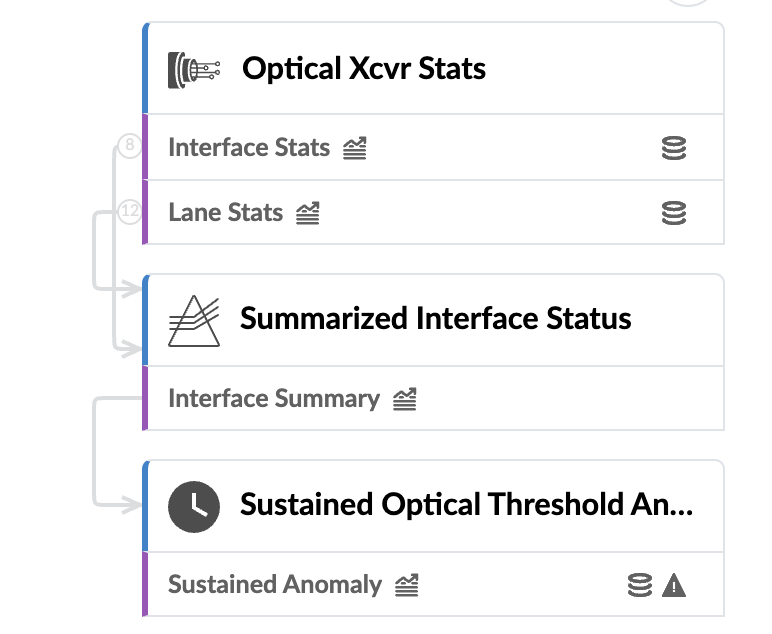The image size is (772, 634).
Task: Click the database icon on Interface Stats row
Action: (x=674, y=149)
